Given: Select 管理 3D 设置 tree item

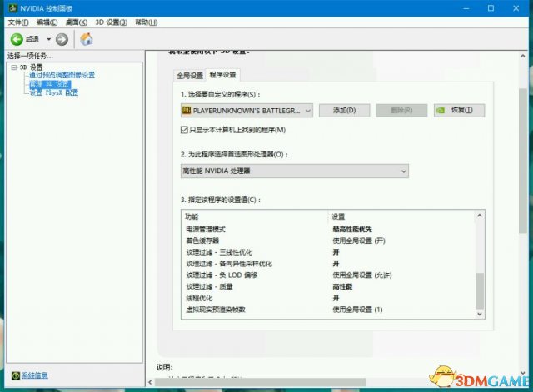Looking at the screenshot, I should pos(50,84).
